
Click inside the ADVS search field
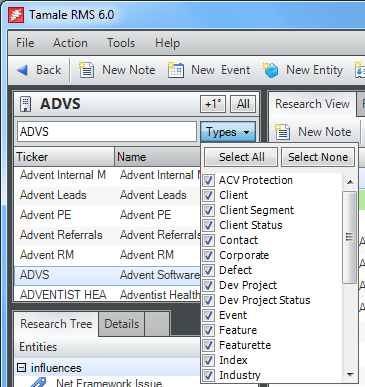point(107,132)
